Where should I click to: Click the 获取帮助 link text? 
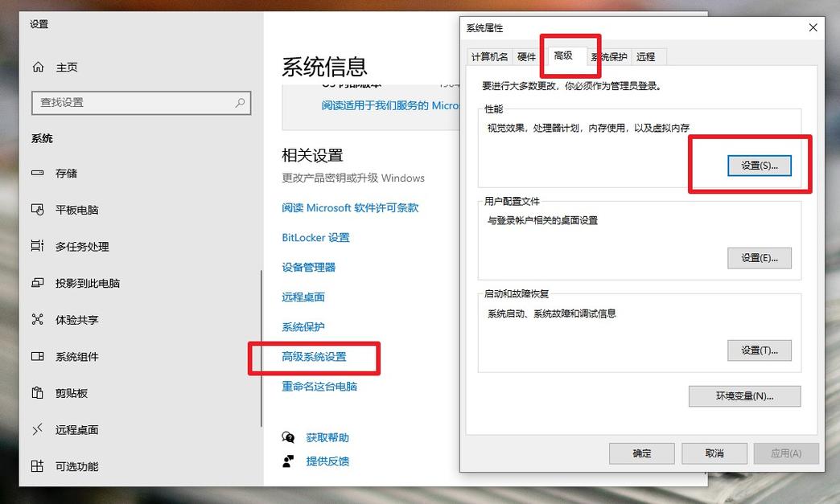pos(327,437)
